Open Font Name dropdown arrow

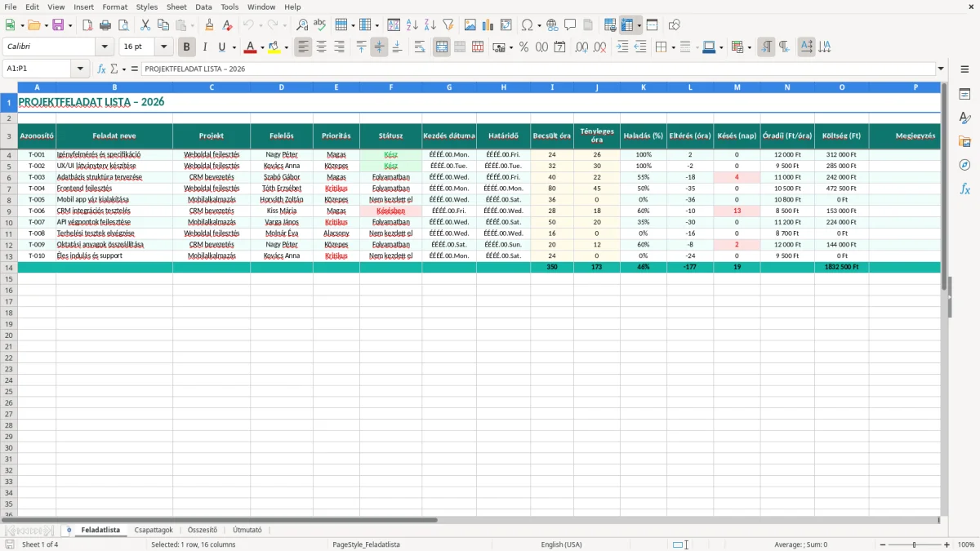pyautogui.click(x=105, y=47)
